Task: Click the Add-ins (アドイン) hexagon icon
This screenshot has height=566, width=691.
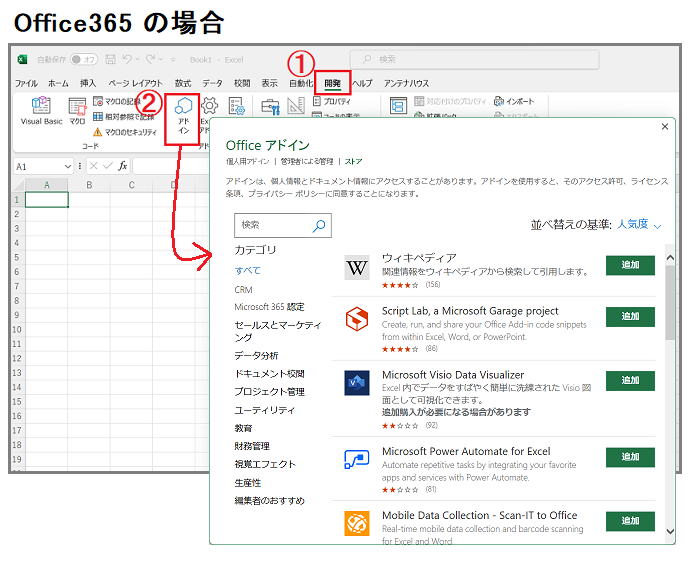Action: coord(183,106)
